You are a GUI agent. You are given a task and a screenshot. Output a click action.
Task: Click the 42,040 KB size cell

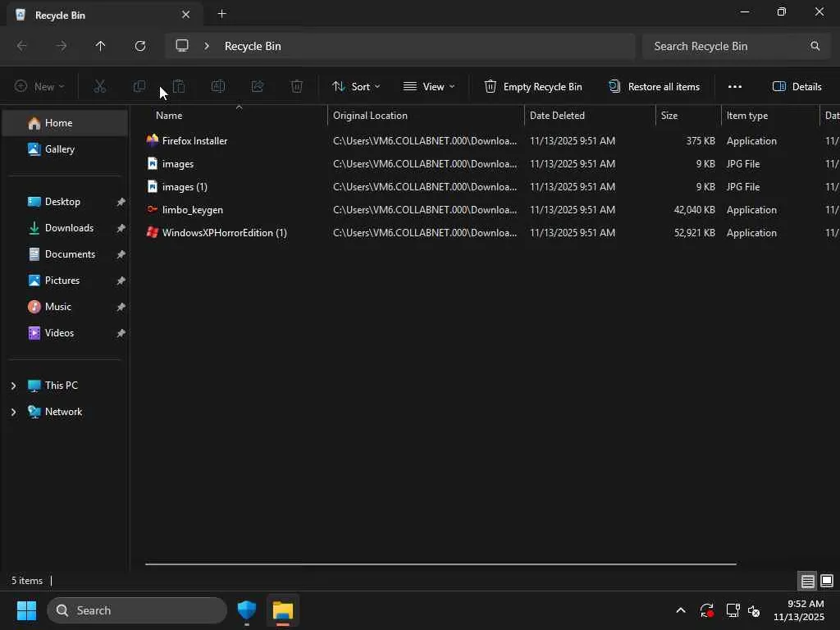(694, 209)
